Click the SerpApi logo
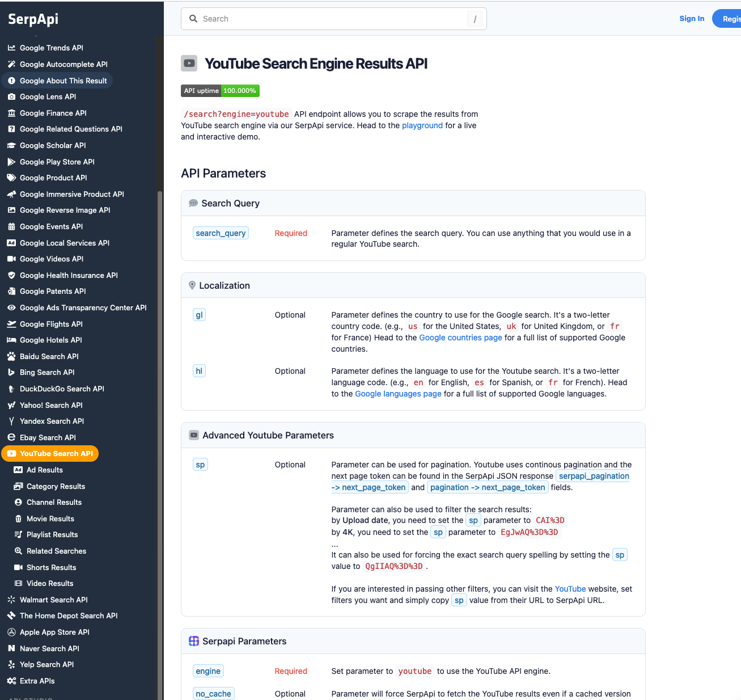741x700 pixels. click(x=33, y=19)
